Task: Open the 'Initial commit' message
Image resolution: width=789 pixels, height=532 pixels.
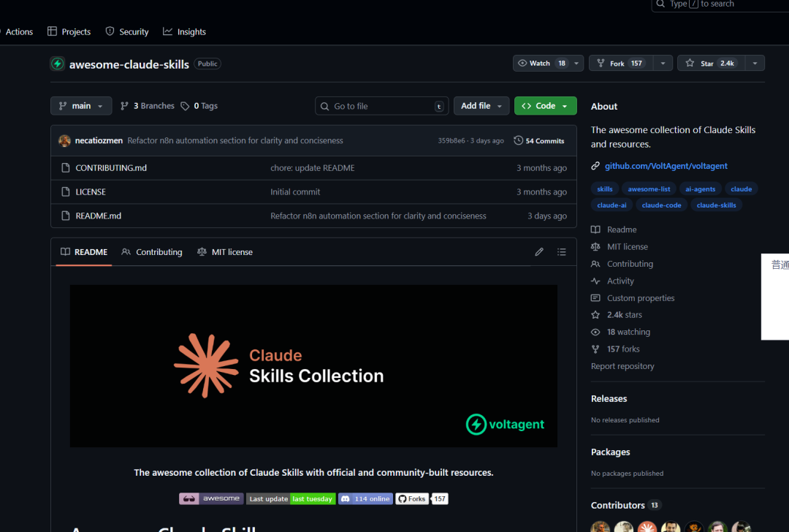Action: [x=295, y=191]
